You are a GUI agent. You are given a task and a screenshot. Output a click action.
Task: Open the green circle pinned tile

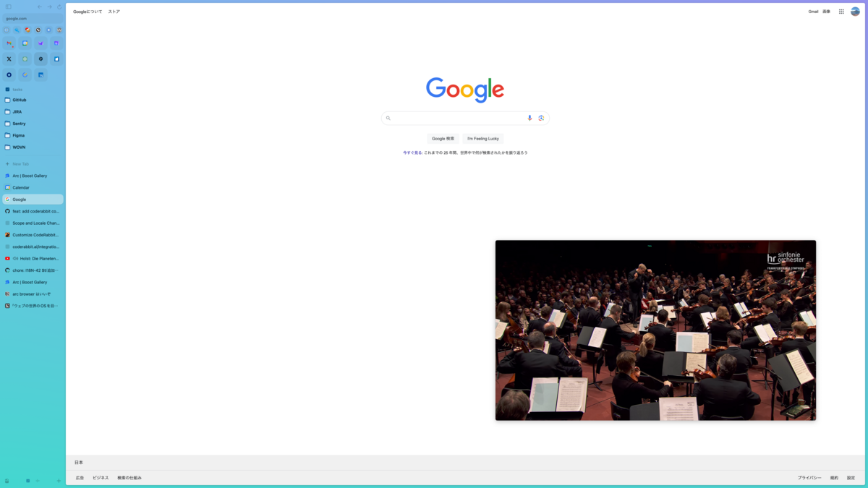pyautogui.click(x=25, y=59)
